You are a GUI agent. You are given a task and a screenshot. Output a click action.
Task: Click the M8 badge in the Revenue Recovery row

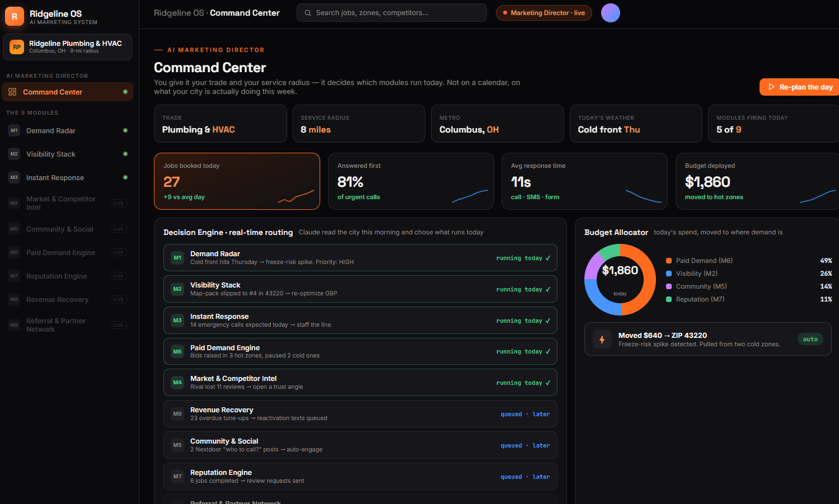177,414
